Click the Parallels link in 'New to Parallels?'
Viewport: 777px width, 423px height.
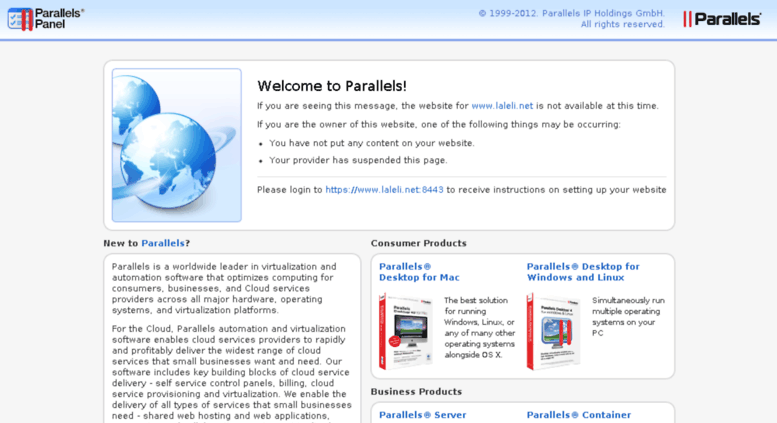click(163, 243)
